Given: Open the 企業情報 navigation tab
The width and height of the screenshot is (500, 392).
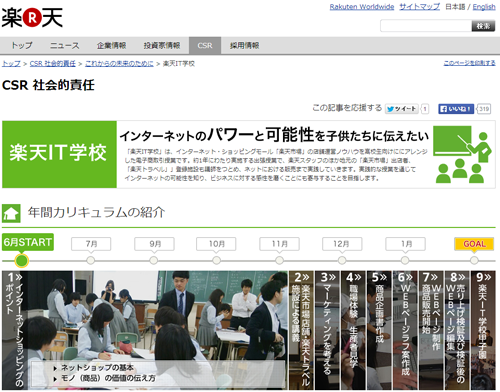Looking at the screenshot, I should click(111, 45).
